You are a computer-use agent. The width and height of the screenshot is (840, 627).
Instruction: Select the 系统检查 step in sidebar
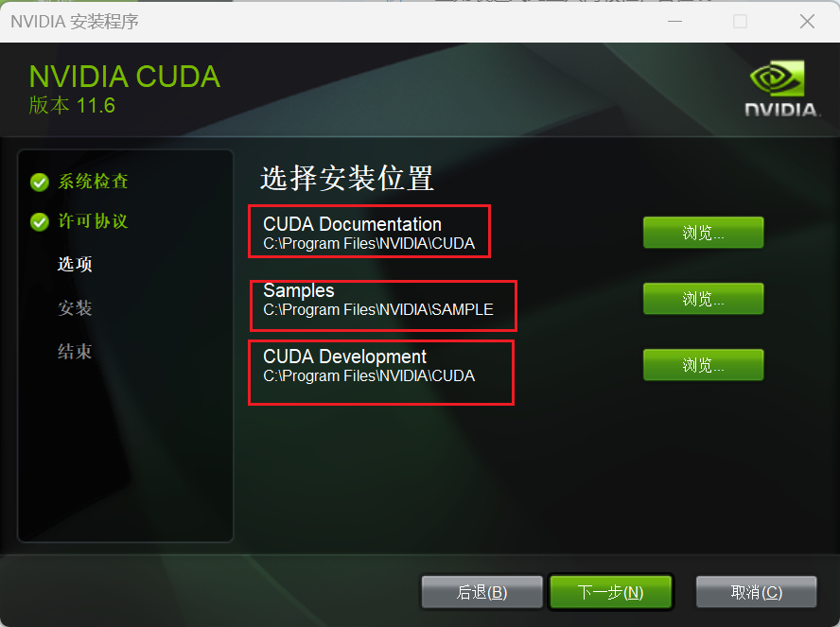[94, 182]
